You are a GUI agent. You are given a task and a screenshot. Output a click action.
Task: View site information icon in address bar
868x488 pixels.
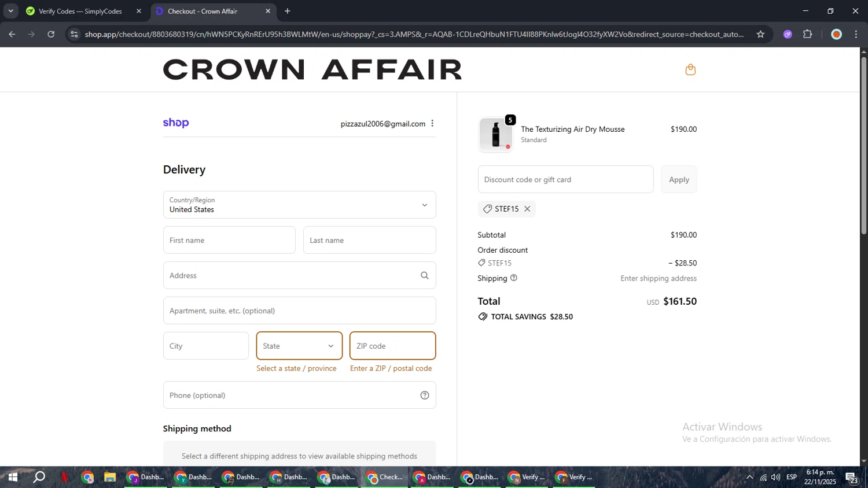(74, 34)
